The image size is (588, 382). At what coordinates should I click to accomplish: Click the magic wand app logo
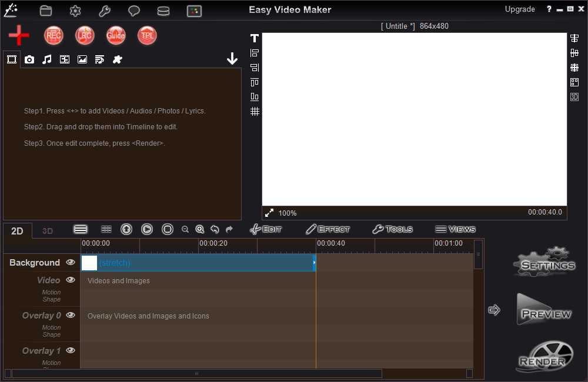11,10
